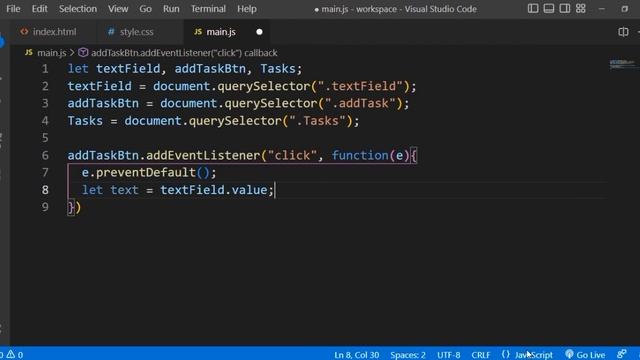
Task: Click Ln 8, Col 30 status entry
Action: tap(356, 355)
